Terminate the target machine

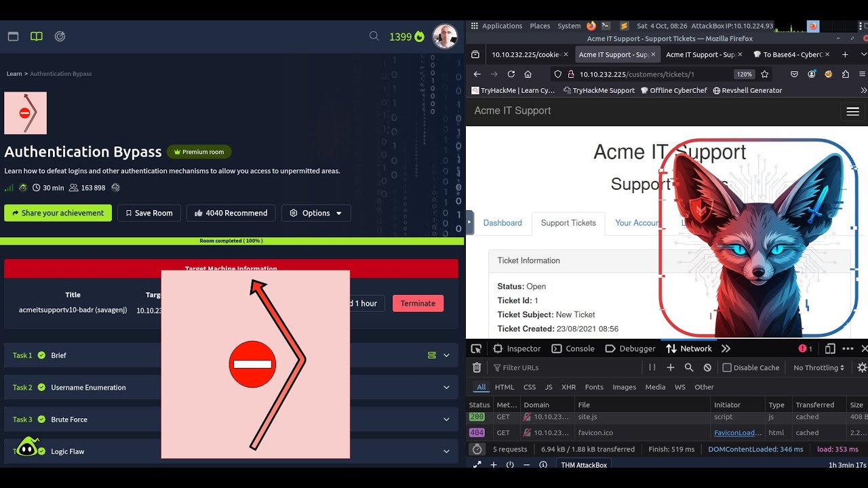tap(418, 303)
